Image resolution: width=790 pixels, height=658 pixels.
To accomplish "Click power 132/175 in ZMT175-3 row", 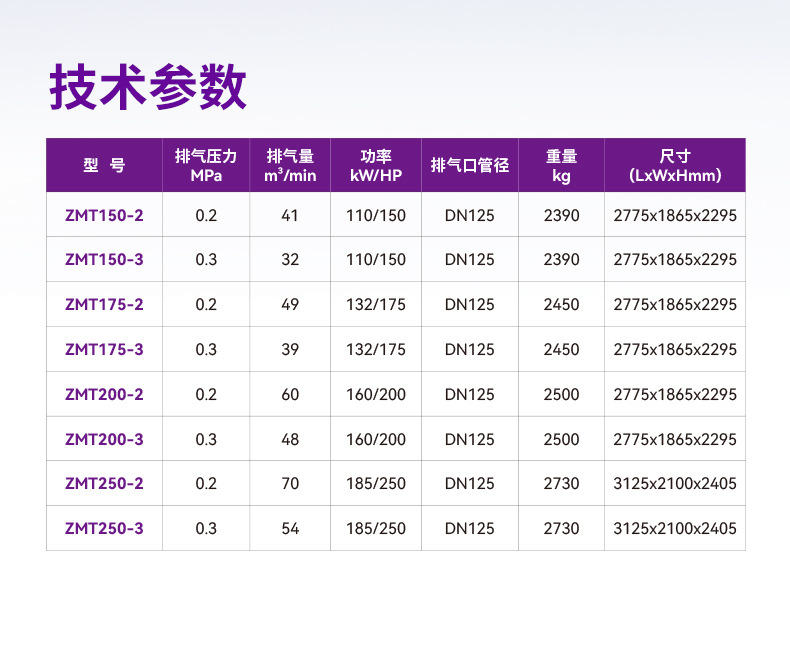I will click(x=376, y=349).
